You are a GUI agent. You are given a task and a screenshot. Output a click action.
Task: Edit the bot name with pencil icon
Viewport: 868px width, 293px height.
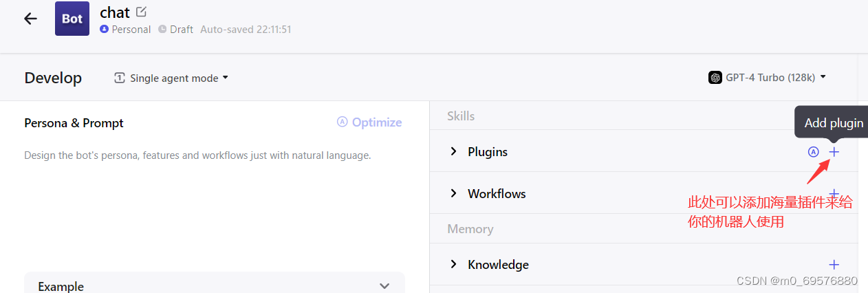tap(142, 12)
